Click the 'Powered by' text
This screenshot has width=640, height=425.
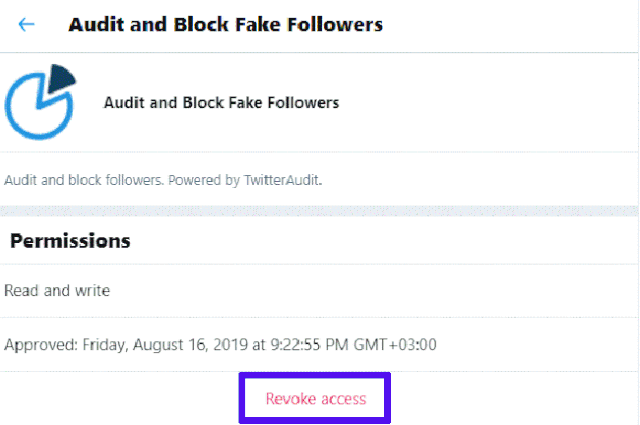[x=204, y=180]
